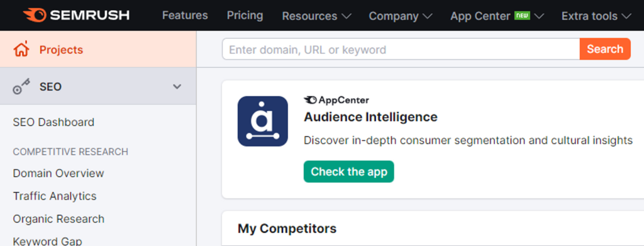Screen dimensions: 644x246
Task: Open the Resources dropdown menu
Action: 316,16
